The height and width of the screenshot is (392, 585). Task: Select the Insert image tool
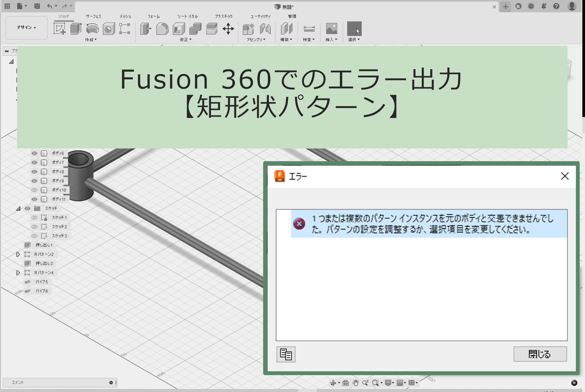(x=332, y=29)
